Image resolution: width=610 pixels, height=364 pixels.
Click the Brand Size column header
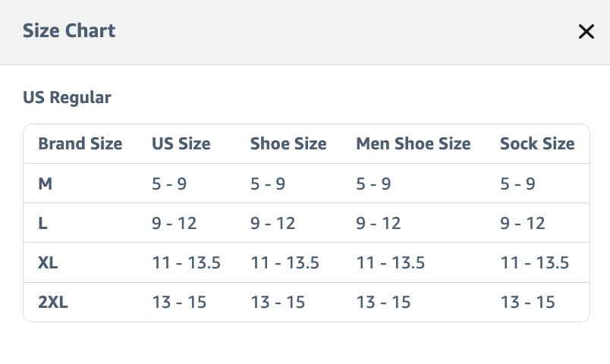(80, 144)
